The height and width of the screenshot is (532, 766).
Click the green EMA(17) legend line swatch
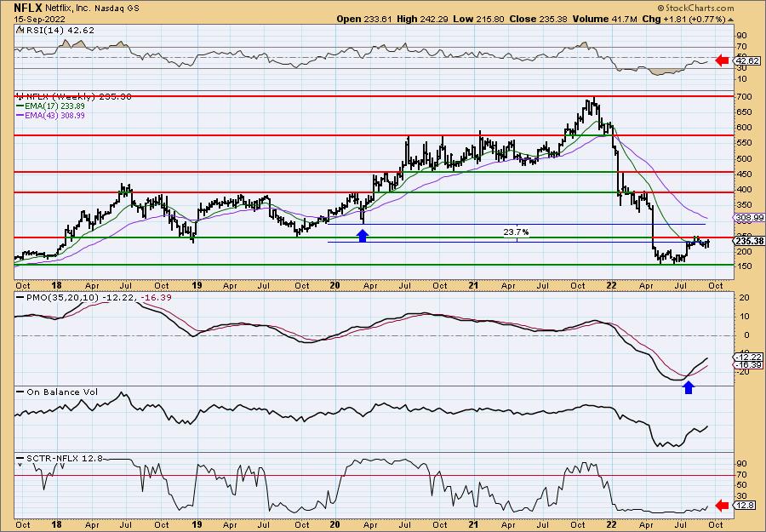pos(20,106)
